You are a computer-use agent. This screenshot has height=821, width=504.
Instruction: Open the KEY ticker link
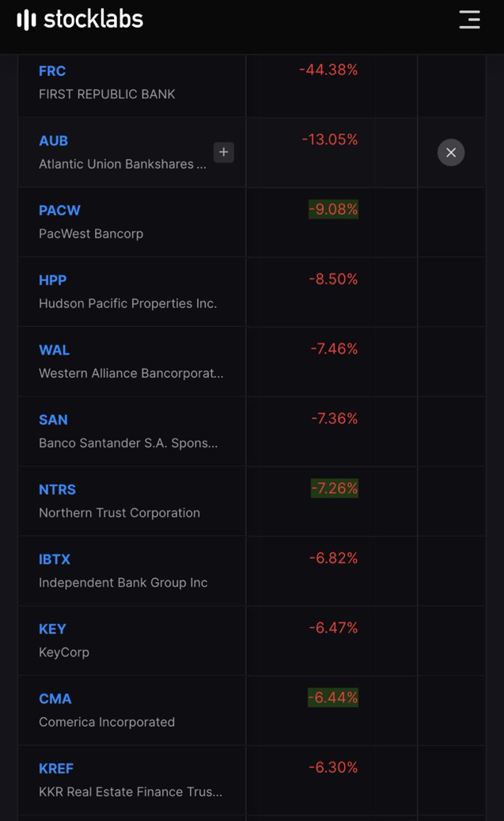52,629
